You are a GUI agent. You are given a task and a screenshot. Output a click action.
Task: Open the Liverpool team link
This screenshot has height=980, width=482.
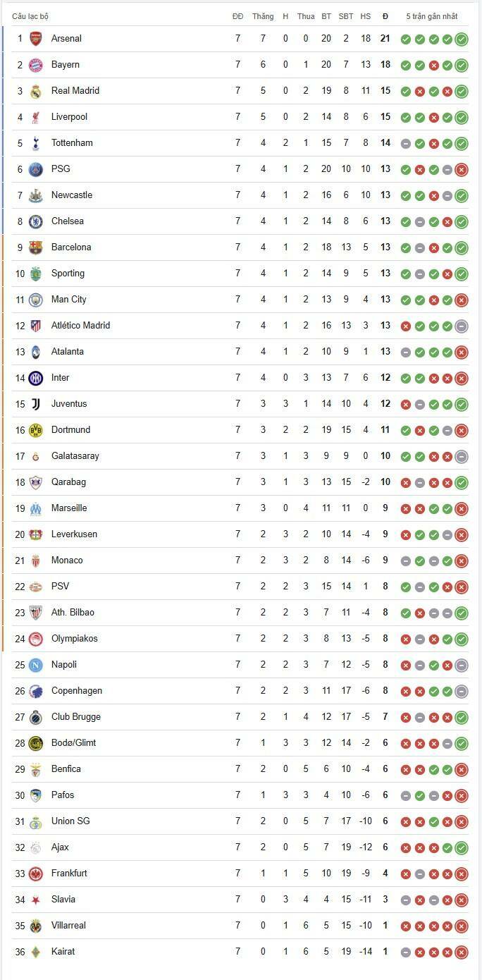69,117
